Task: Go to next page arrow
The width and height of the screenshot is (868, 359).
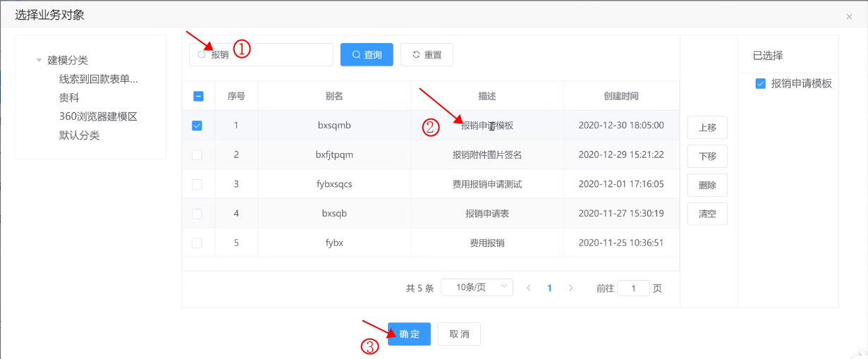Action: pos(570,288)
